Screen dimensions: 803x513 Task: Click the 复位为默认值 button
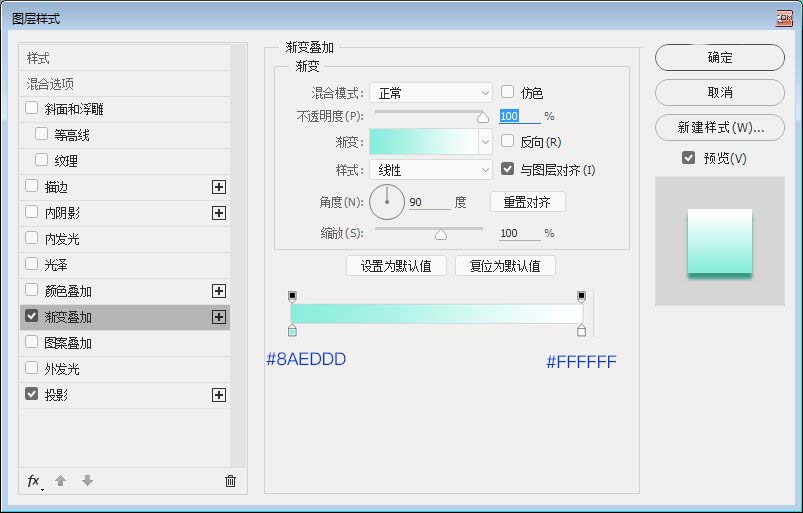(x=505, y=266)
